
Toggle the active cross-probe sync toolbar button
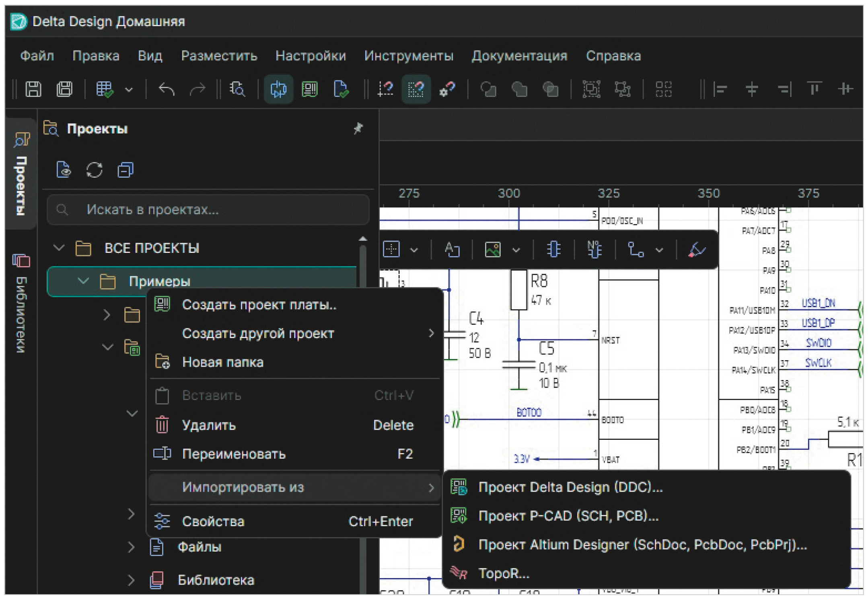[278, 89]
